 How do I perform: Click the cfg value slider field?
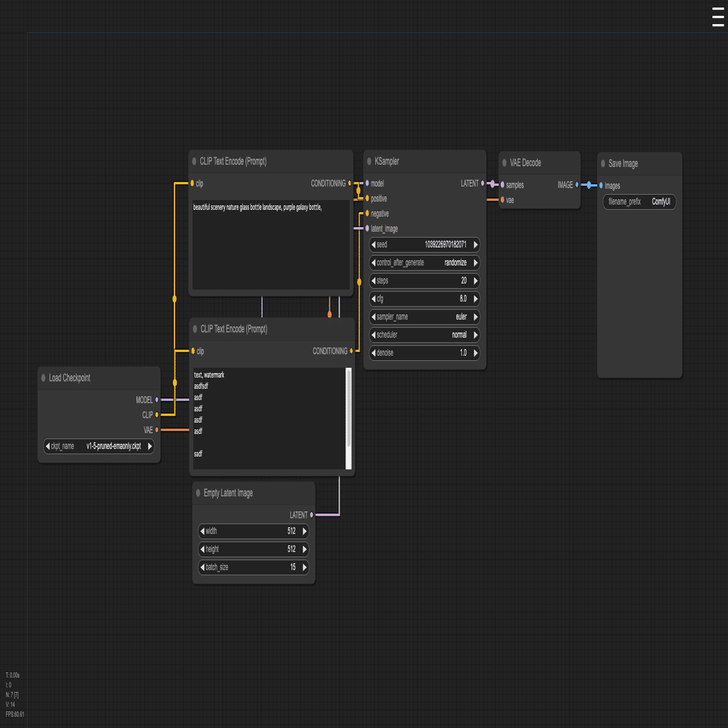[424, 299]
